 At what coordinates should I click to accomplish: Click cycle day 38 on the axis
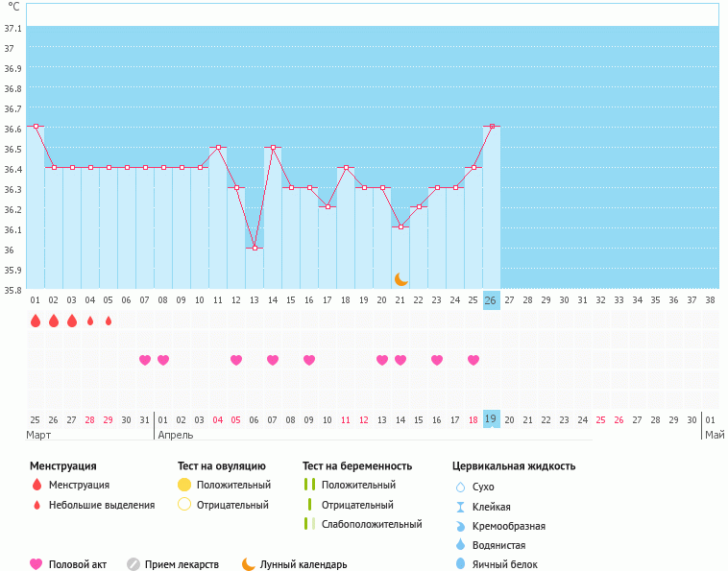[x=710, y=300]
